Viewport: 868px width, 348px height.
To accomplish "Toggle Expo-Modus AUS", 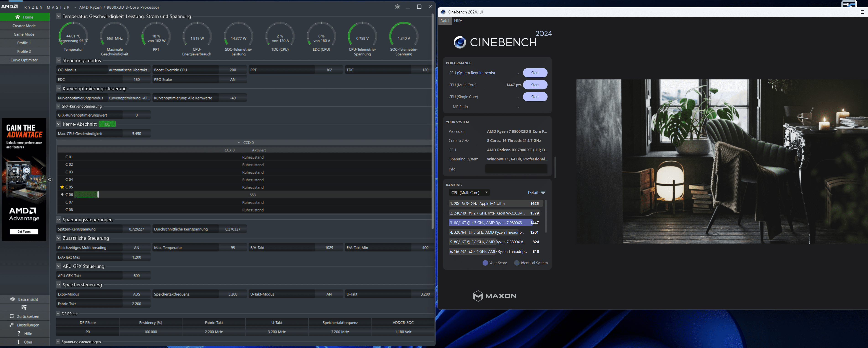I will tap(136, 294).
